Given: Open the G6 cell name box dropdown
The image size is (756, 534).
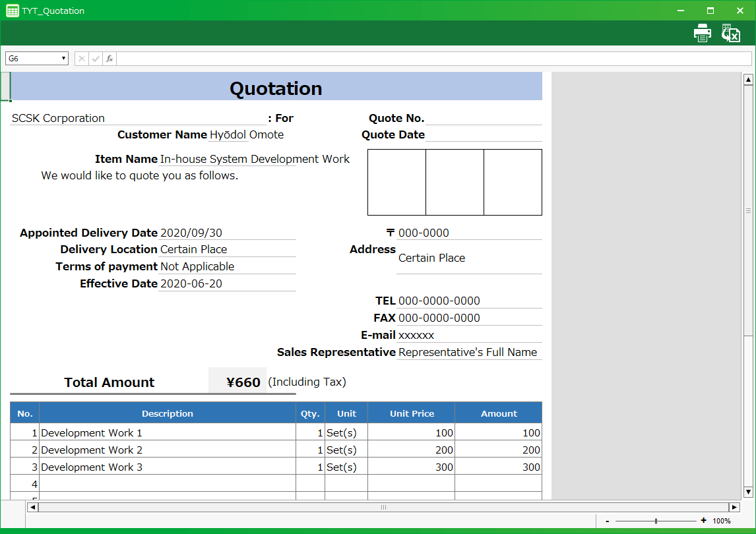Looking at the screenshot, I should pos(64,59).
